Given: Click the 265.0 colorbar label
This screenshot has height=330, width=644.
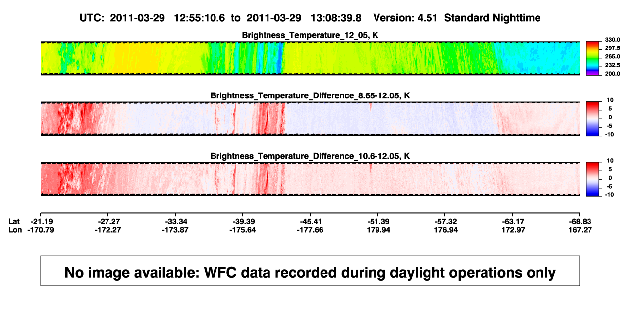Looking at the screenshot, I should click(x=613, y=56).
